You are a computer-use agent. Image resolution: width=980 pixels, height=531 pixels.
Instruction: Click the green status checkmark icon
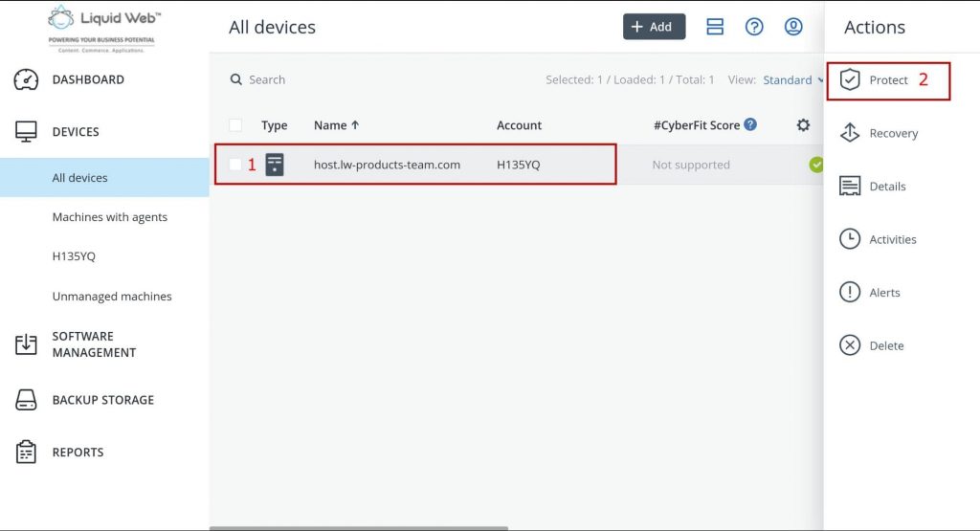pos(815,165)
